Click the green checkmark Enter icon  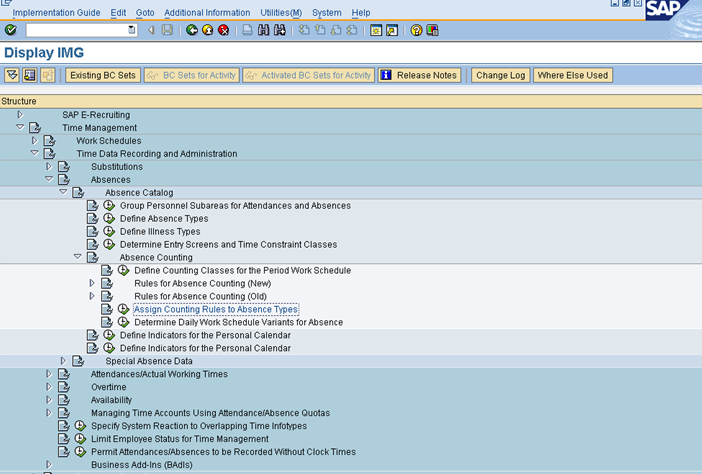click(x=11, y=30)
